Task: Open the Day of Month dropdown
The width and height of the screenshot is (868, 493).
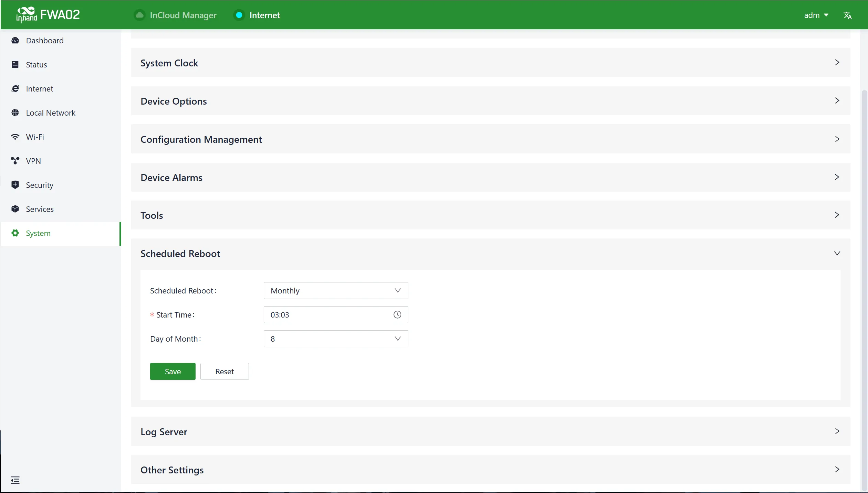Action: [x=336, y=339]
